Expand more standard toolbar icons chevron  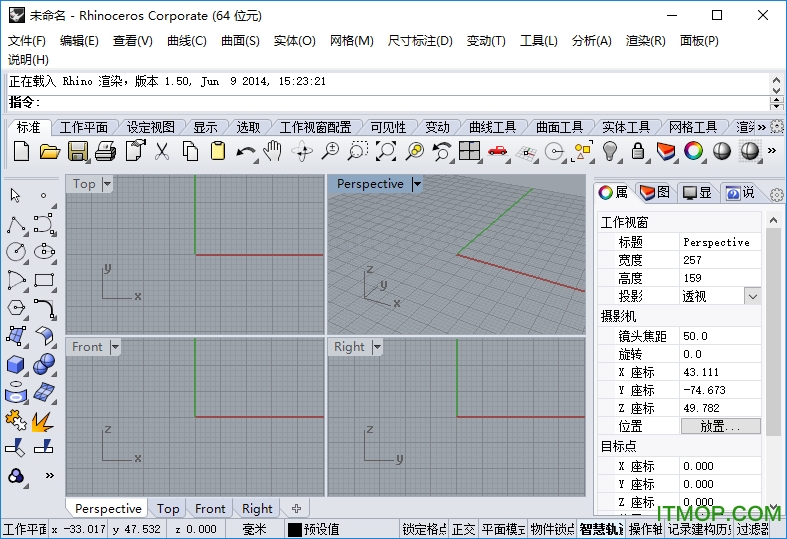pyautogui.click(x=772, y=151)
